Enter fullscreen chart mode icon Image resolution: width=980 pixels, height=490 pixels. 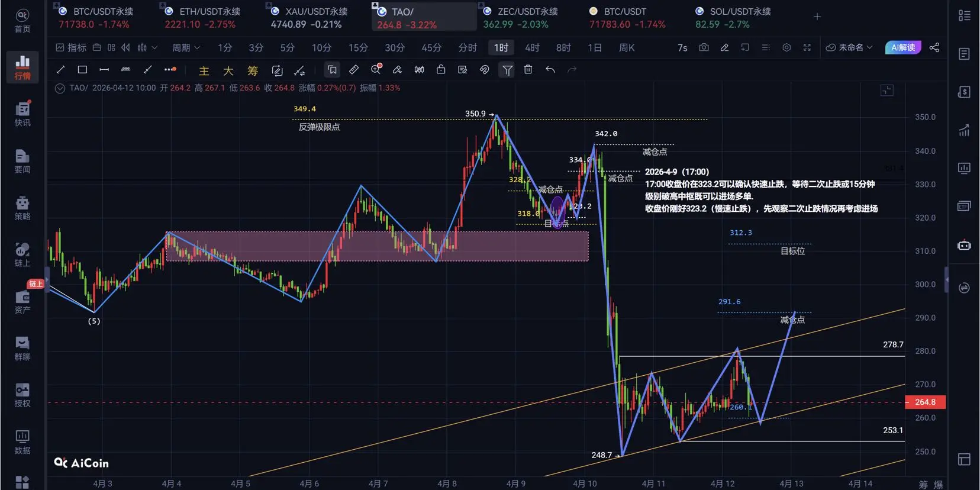(x=807, y=47)
